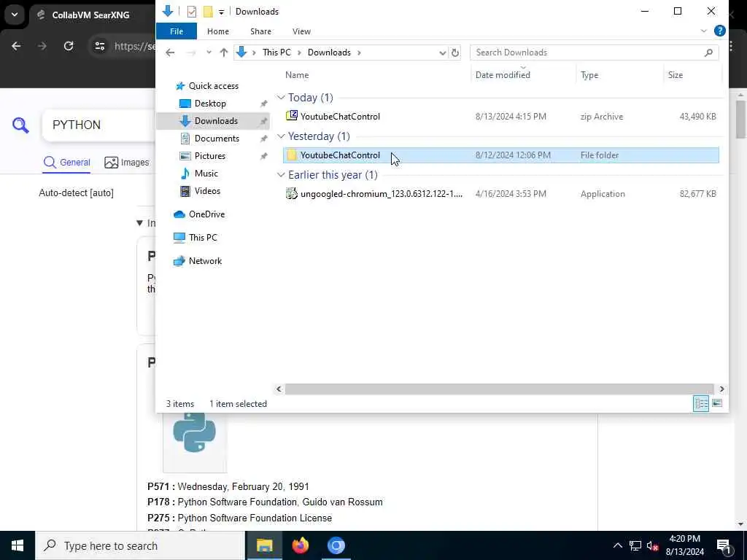The image size is (747, 560).
Task: Unpin Desktop using its pin icon
Action: [x=263, y=104]
